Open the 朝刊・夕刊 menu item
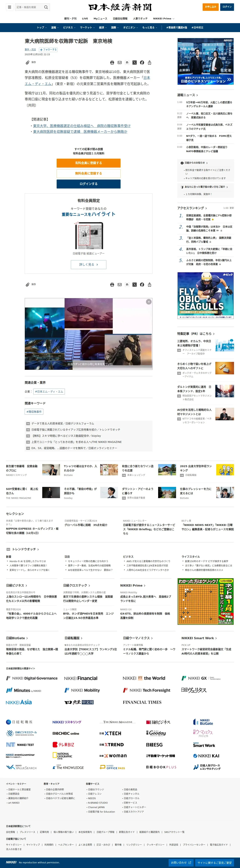The image size is (240, 868). click(70, 18)
